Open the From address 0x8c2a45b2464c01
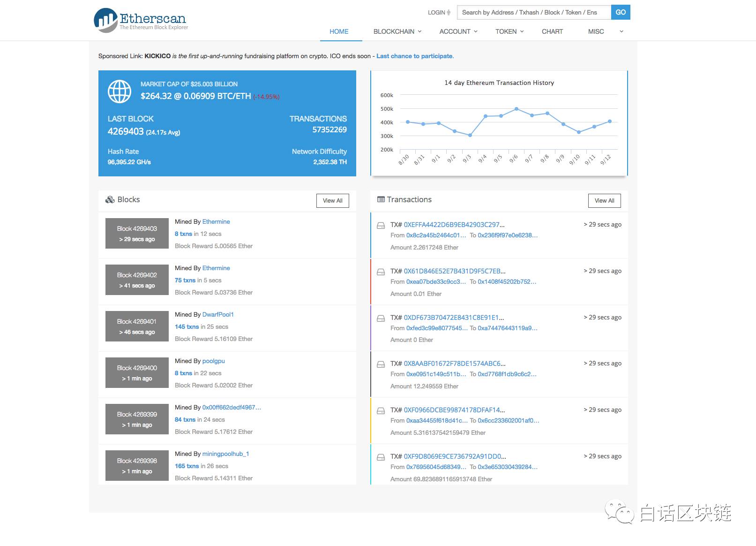This screenshot has width=756, height=546. (x=436, y=235)
